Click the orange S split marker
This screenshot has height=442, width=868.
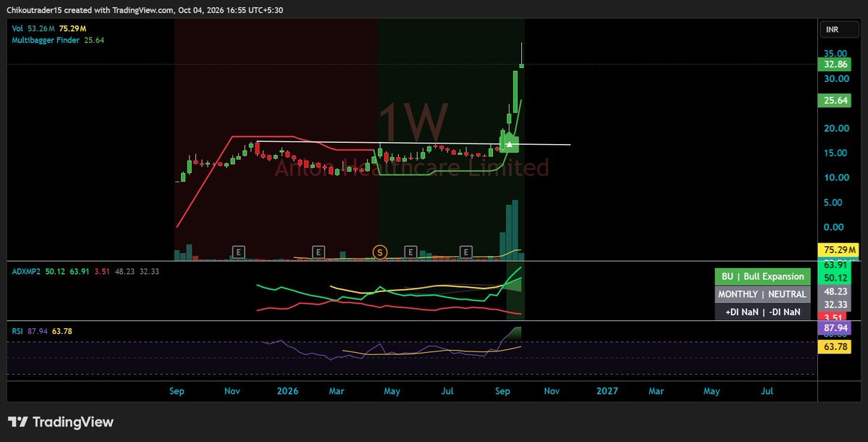click(380, 253)
